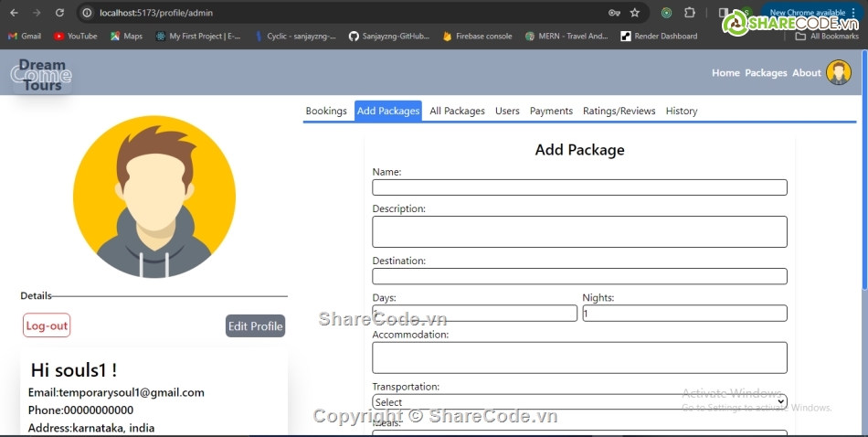Click the browser reload page icon
The width and height of the screenshot is (868, 437).
tap(59, 13)
